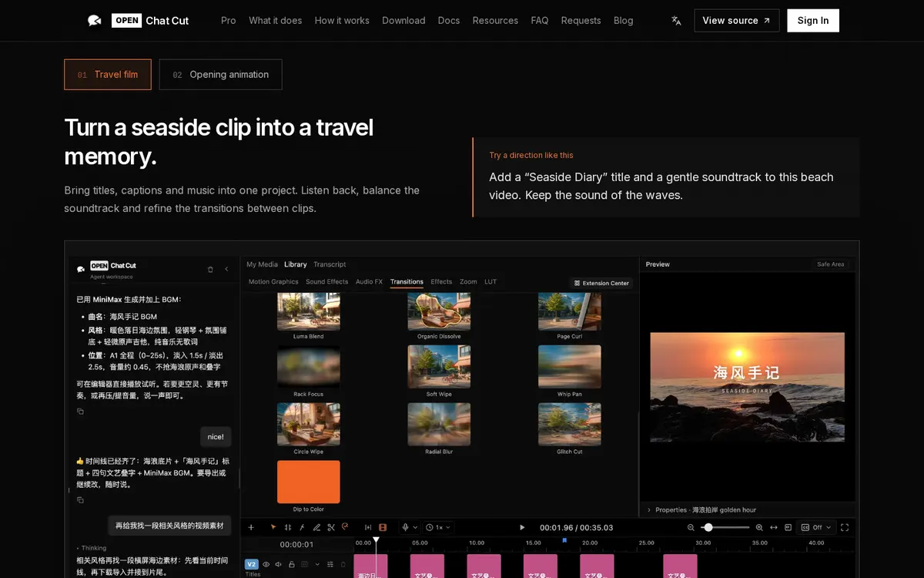
Task: Select the scissors cut tool
Action: [x=331, y=527]
